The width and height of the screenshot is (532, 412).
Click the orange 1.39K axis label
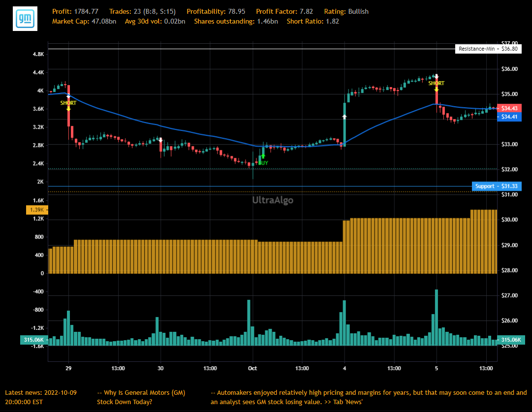click(37, 210)
